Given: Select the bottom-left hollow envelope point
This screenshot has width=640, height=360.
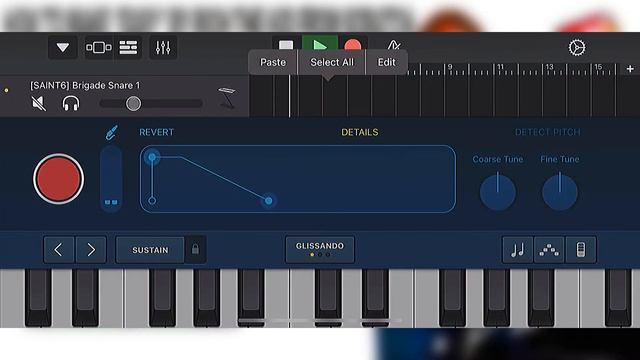Looking at the screenshot, I should click(x=152, y=201).
